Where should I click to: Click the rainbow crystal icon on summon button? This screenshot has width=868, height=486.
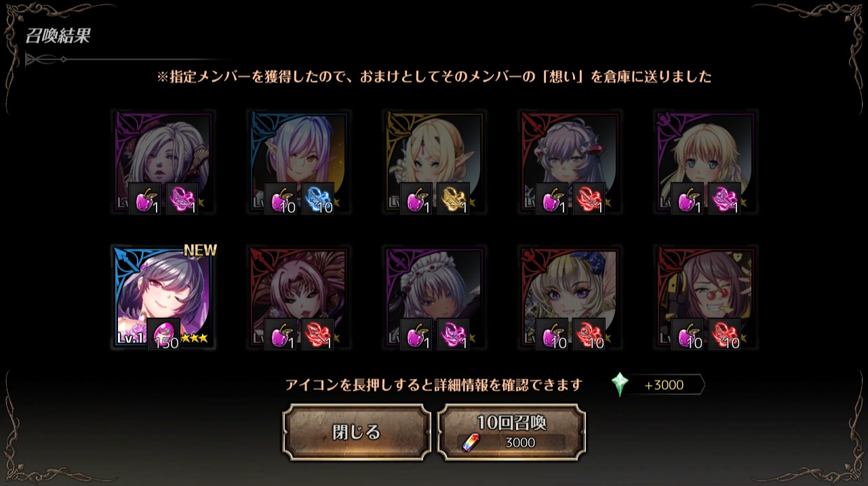(x=469, y=443)
